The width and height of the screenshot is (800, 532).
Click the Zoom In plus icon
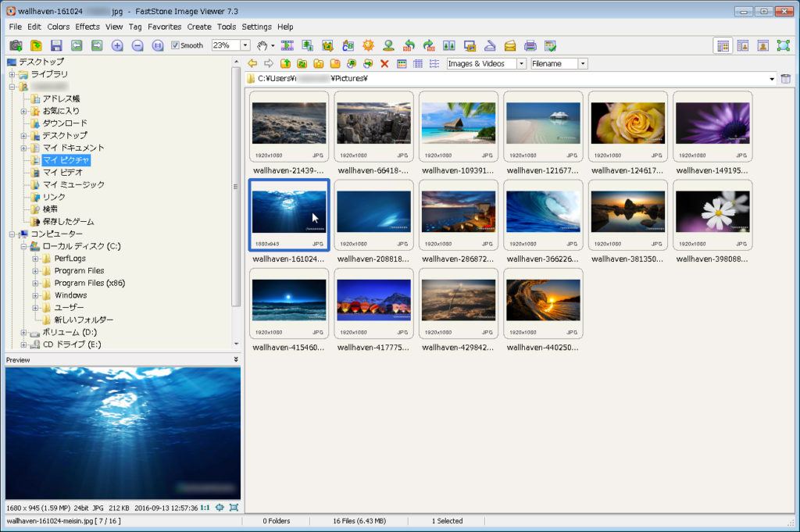click(x=117, y=46)
